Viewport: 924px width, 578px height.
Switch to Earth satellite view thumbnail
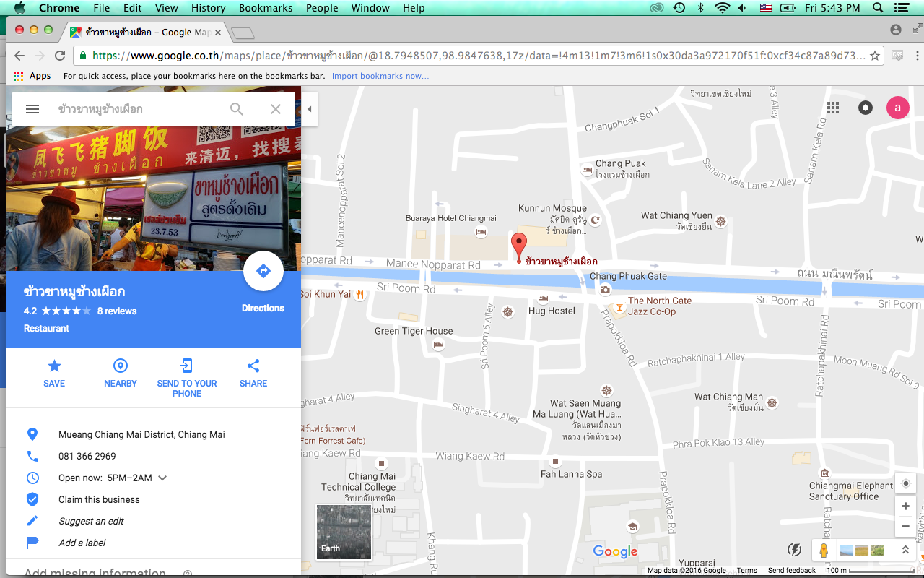point(344,532)
